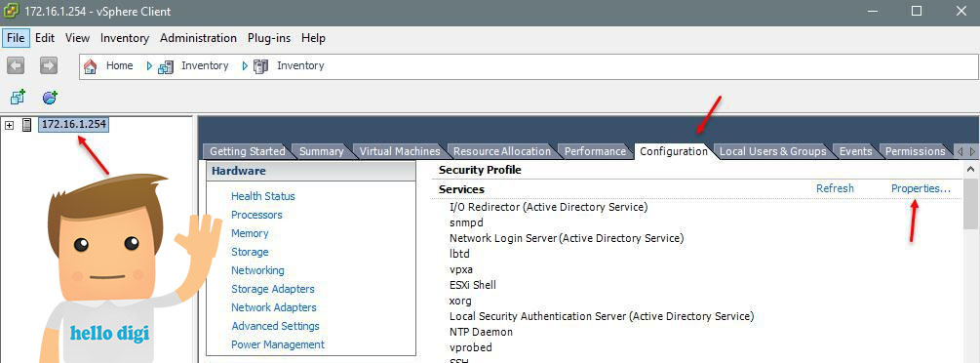Select Local Security Authentication Server entry
The image size is (980, 363).
(x=602, y=316)
